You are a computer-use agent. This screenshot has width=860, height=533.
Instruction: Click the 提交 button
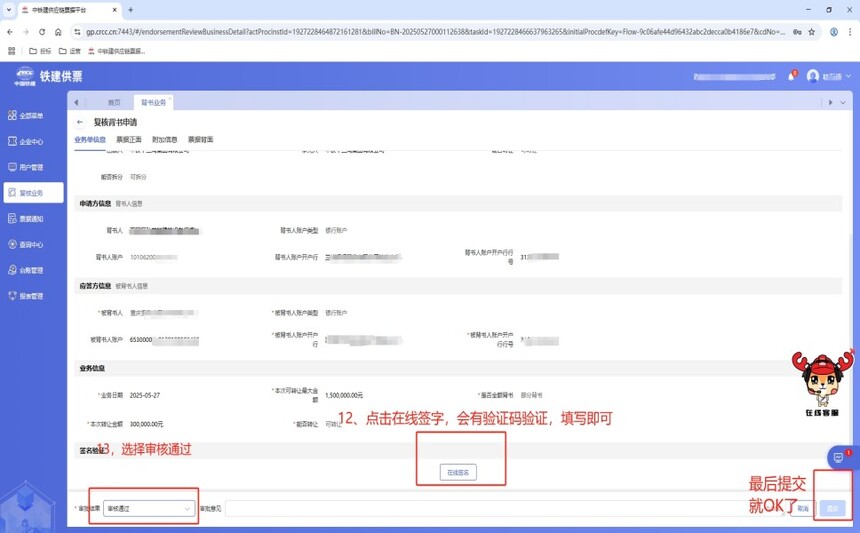click(x=832, y=509)
